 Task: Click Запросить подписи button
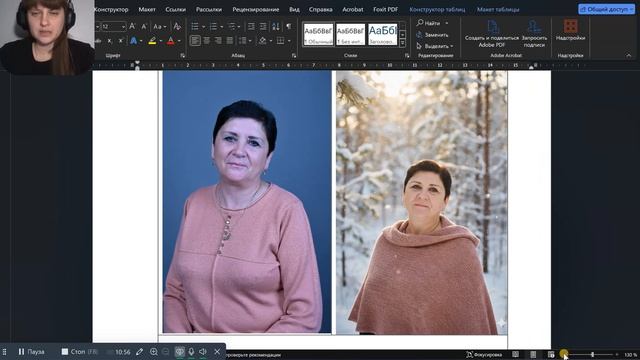pyautogui.click(x=534, y=33)
